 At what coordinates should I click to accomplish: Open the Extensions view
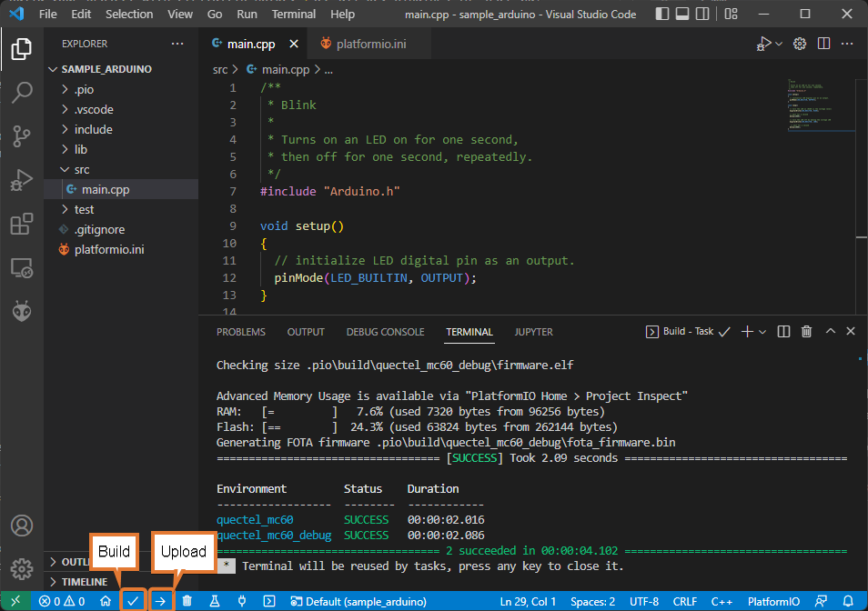(x=22, y=224)
